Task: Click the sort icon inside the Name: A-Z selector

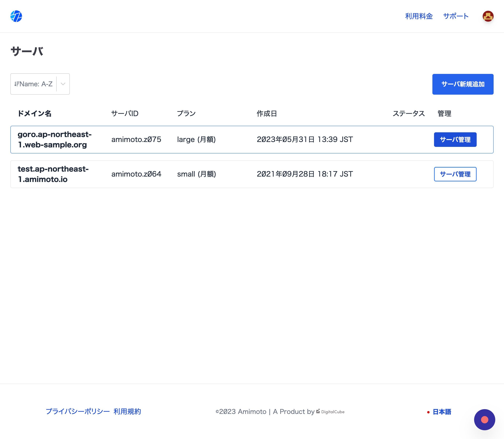Action: (17, 84)
